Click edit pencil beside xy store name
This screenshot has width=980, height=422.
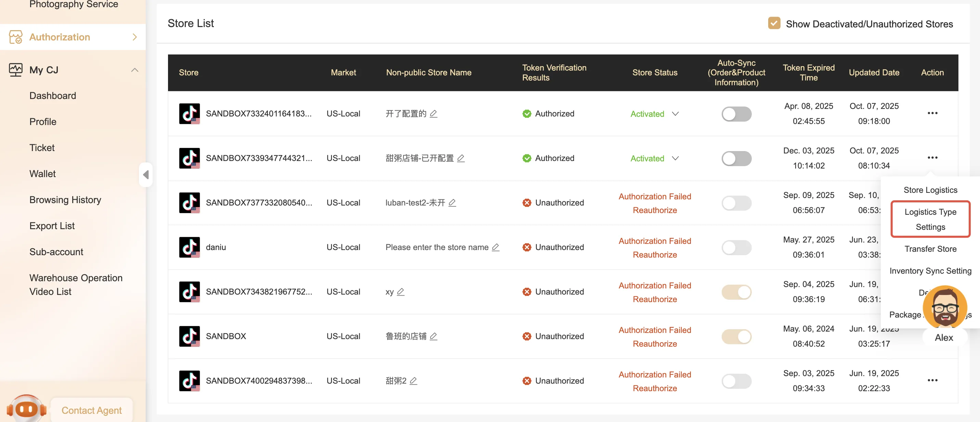(400, 292)
